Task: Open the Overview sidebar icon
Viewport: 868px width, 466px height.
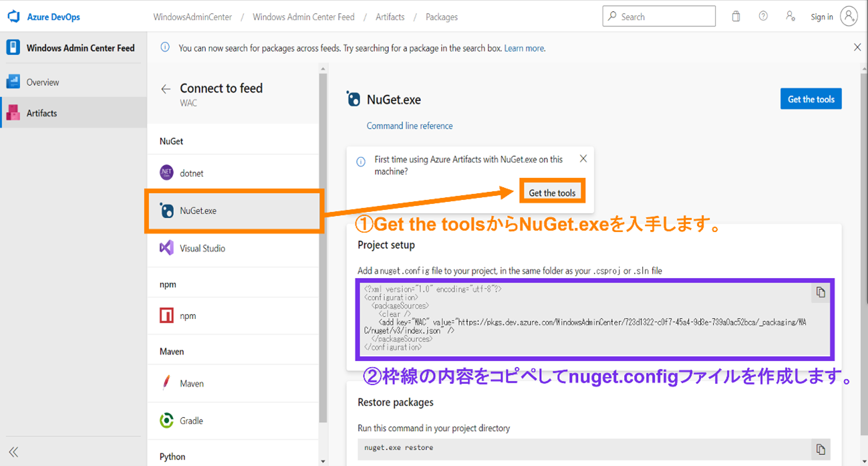Action: tap(13, 82)
